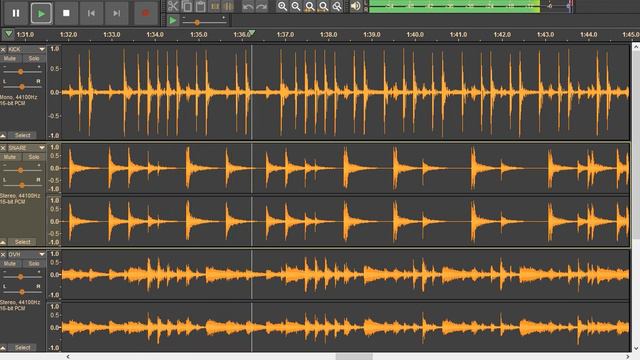
Task: Skip to the end of the project
Action: pyautogui.click(x=117, y=13)
